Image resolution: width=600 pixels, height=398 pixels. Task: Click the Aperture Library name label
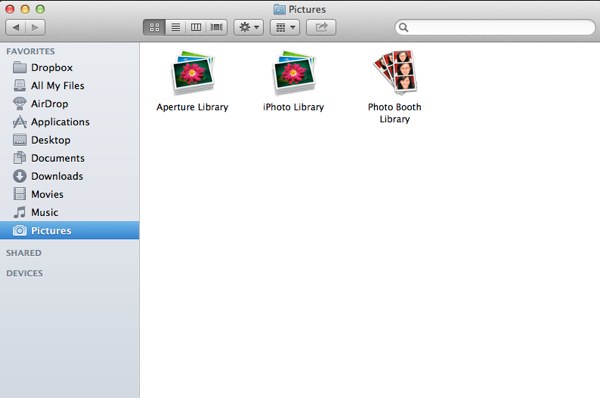click(x=192, y=107)
